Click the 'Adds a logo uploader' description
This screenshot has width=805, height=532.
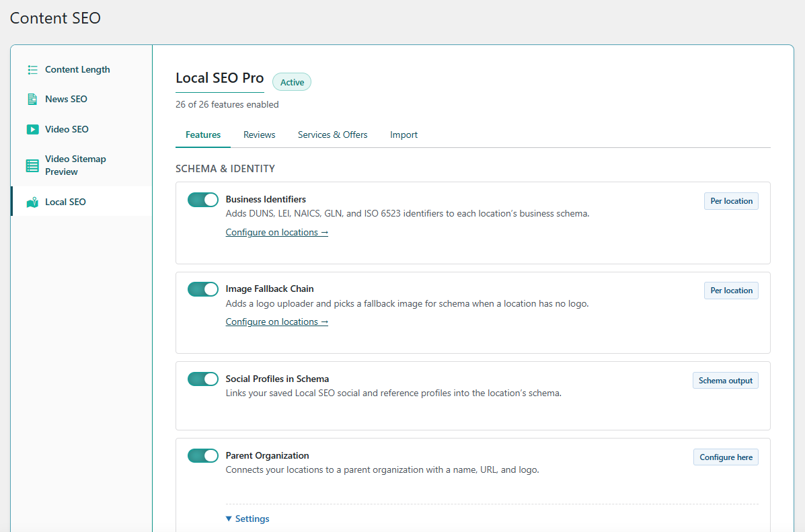(407, 303)
